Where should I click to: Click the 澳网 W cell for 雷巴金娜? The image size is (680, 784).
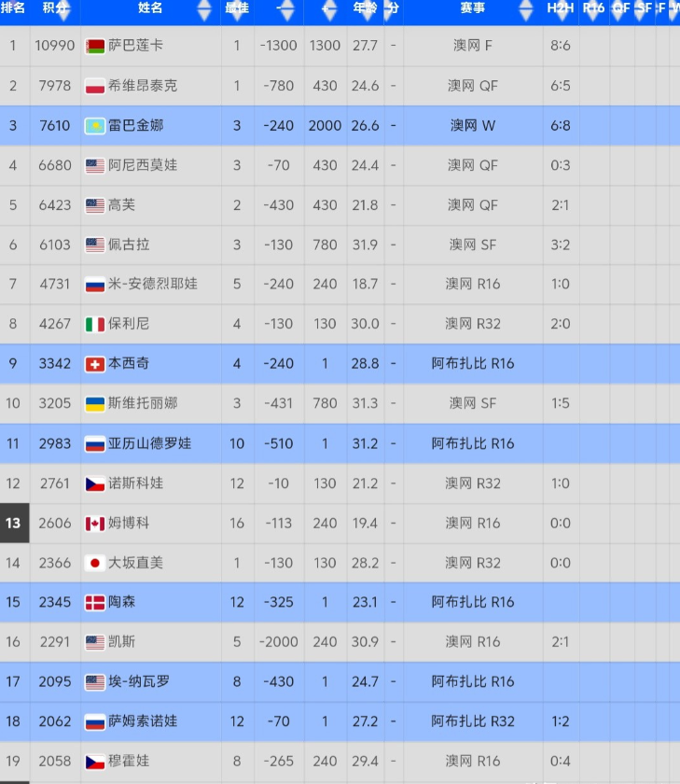click(473, 125)
